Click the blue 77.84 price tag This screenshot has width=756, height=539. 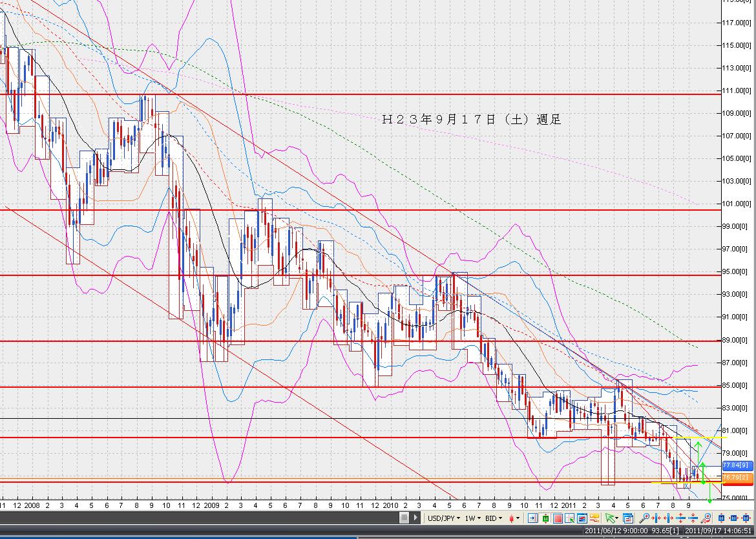tap(737, 465)
